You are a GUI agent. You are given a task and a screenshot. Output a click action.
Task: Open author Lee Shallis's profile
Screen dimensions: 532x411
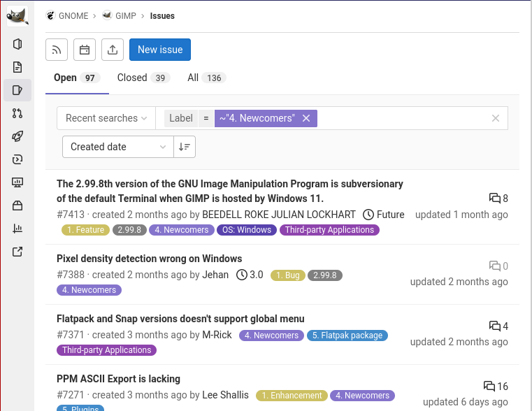[225, 395]
